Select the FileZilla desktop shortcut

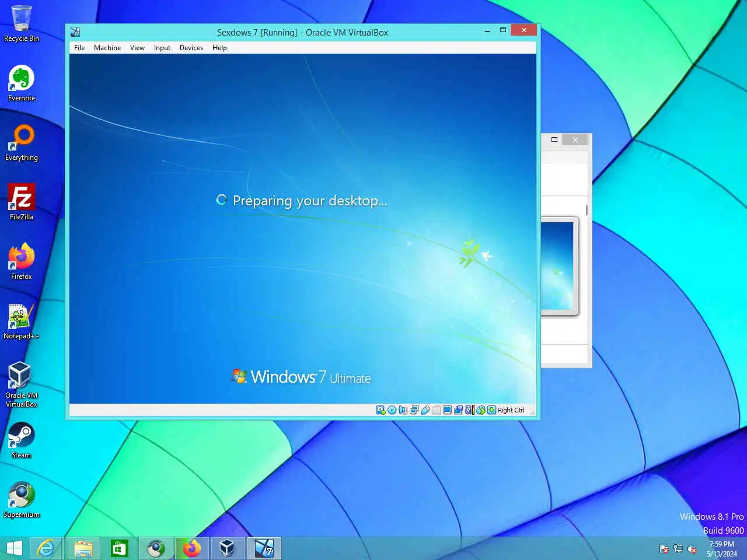(22, 202)
